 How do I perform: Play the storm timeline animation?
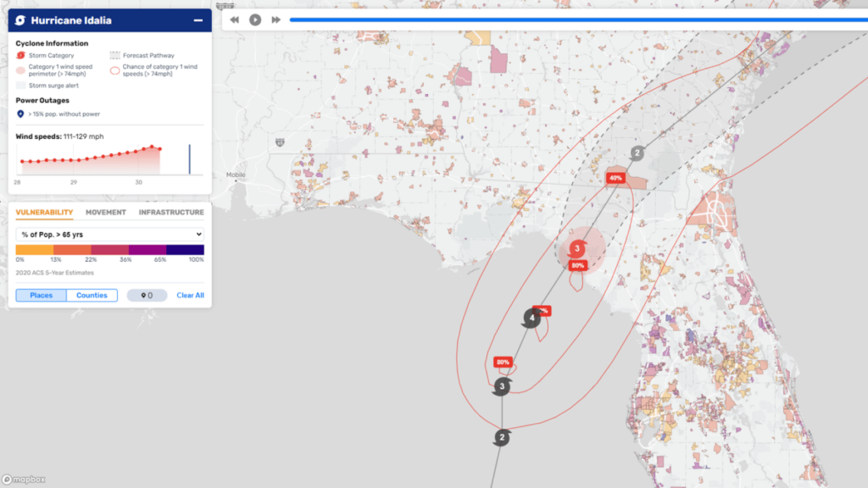(x=255, y=19)
